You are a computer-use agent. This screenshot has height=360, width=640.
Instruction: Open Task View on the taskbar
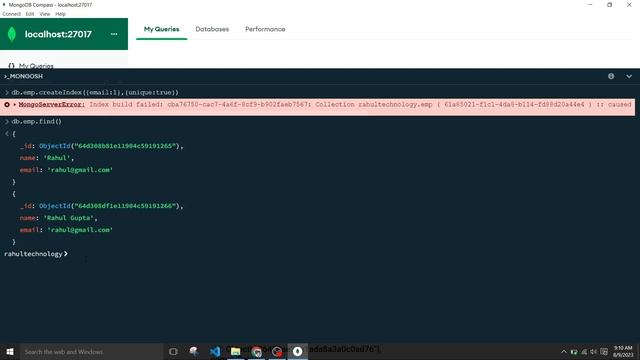pos(173,351)
